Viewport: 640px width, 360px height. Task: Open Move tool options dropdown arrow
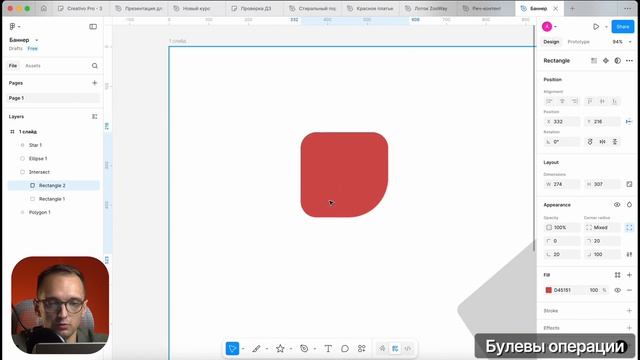pos(243,349)
